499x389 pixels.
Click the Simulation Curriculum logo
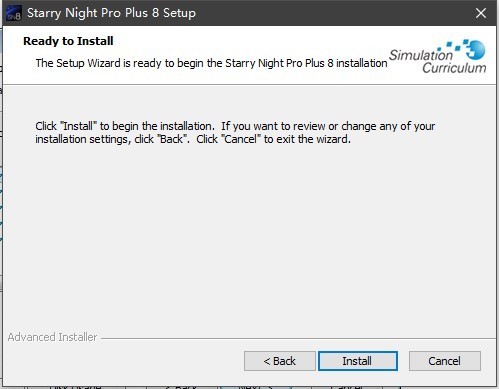point(437,56)
